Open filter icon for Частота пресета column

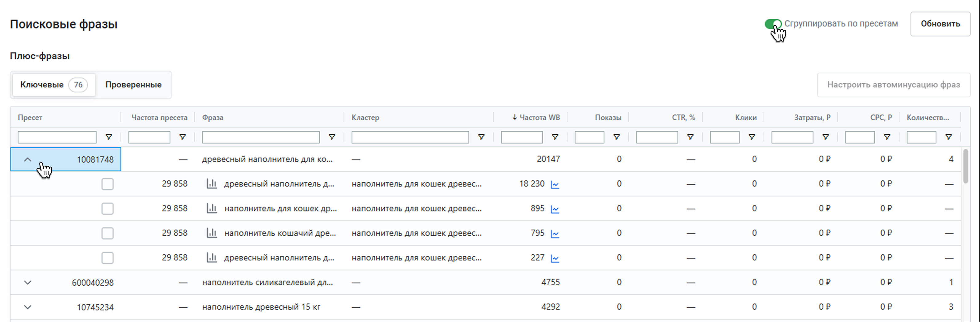pos(183,137)
